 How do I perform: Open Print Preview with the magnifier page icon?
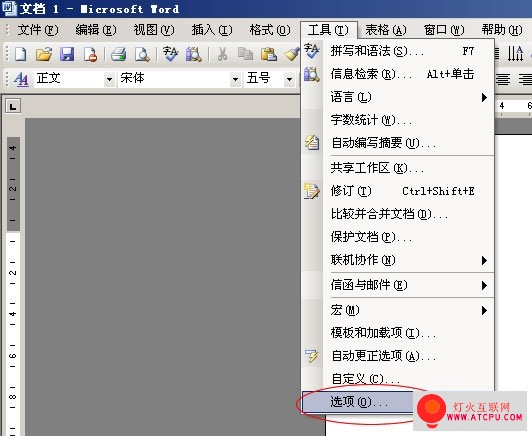tap(142, 54)
